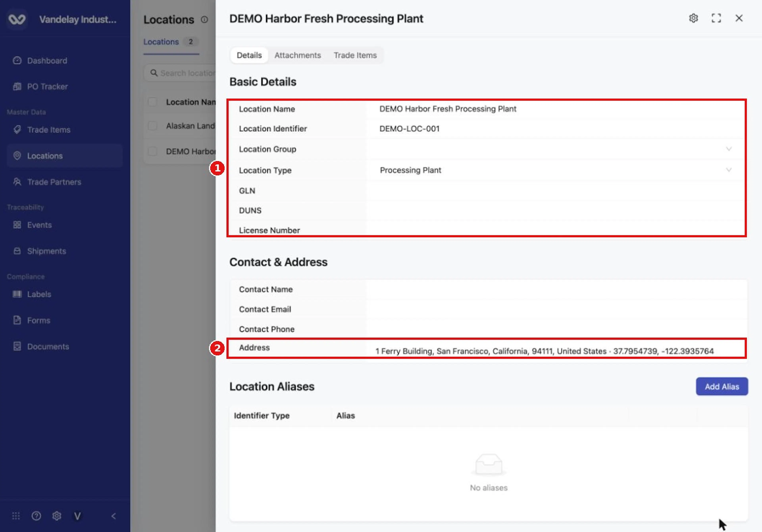
Task: Select the Locations tab showing the count 2
Action: 171,42
